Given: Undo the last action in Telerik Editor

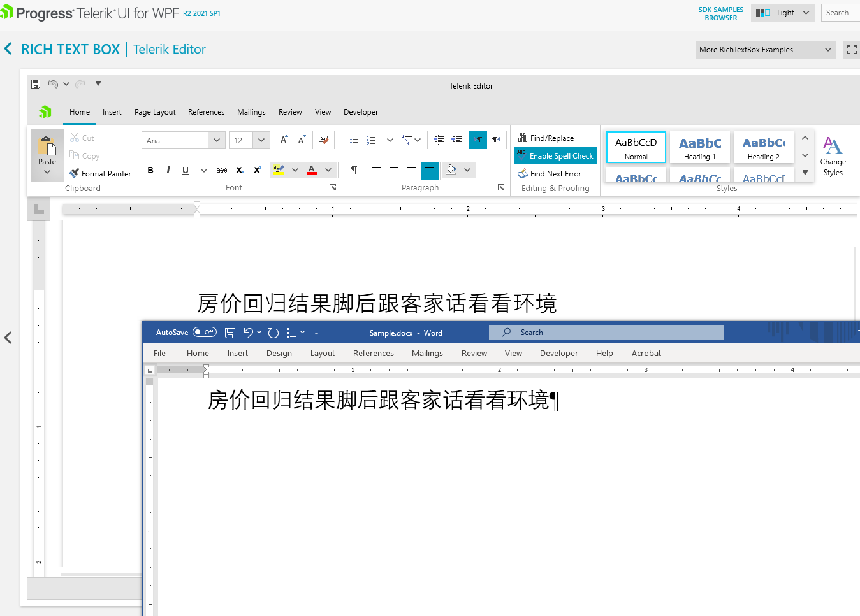Looking at the screenshot, I should click(53, 84).
